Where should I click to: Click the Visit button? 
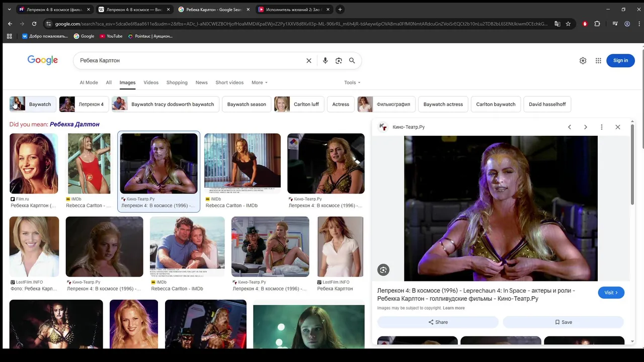point(611,293)
